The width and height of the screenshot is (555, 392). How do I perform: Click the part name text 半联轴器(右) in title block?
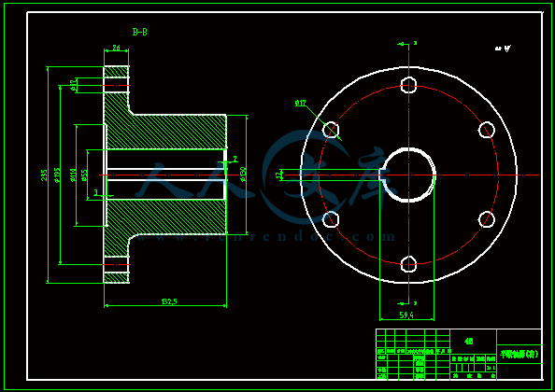click(519, 354)
